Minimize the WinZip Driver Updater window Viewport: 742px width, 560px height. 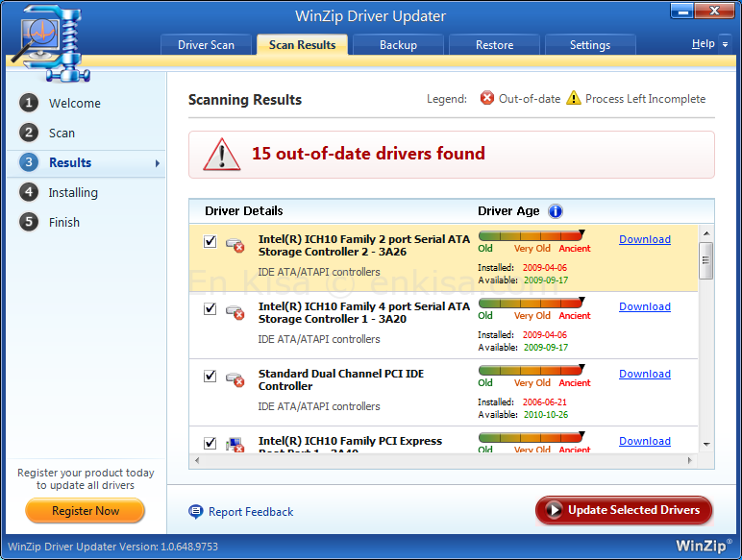click(682, 11)
